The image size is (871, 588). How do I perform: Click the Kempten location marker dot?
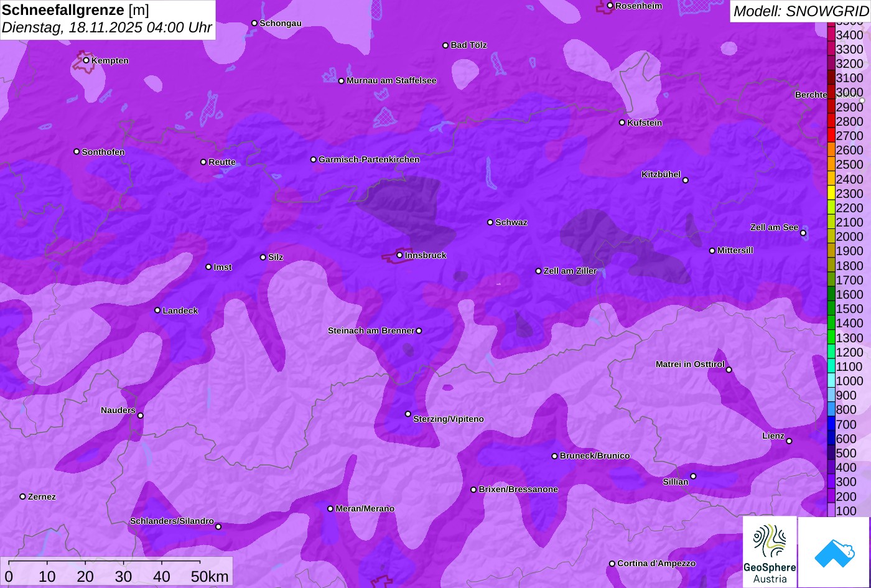click(86, 60)
